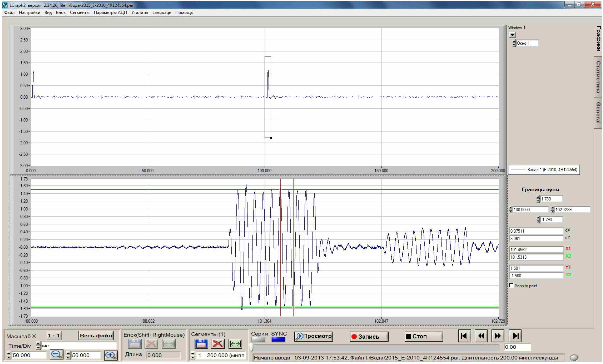This screenshot has height=364, width=603.
Task: Click the zoom rectangle corner handle
Action: 271,138
